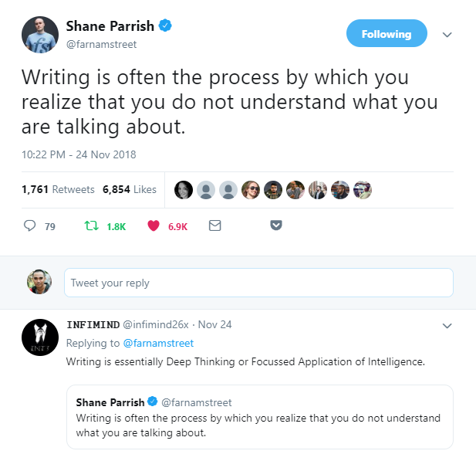Open the INFIMIND reply options chevron
476x461 pixels.
446,326
